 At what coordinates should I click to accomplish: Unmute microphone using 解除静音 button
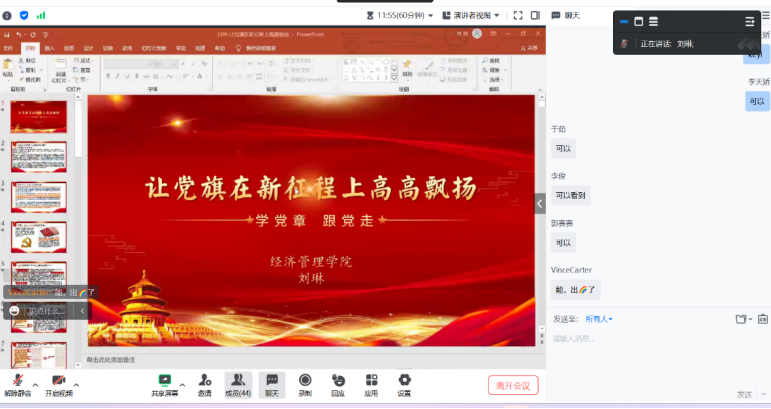click(15, 383)
